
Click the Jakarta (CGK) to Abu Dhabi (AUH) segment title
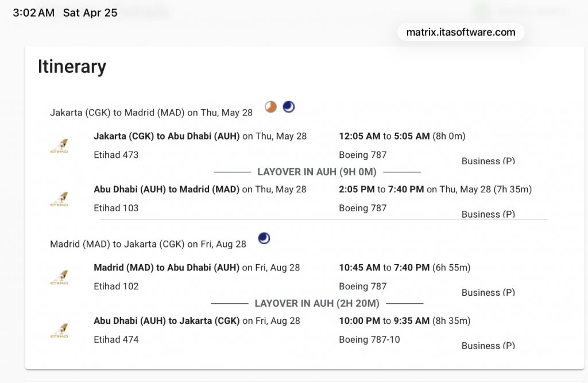(x=167, y=136)
